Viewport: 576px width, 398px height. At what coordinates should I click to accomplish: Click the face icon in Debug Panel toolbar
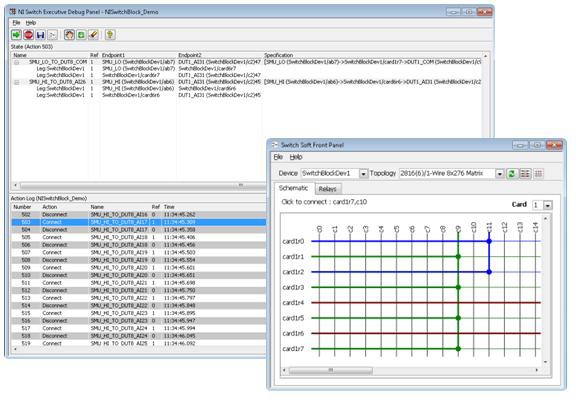pyautogui.click(x=69, y=35)
